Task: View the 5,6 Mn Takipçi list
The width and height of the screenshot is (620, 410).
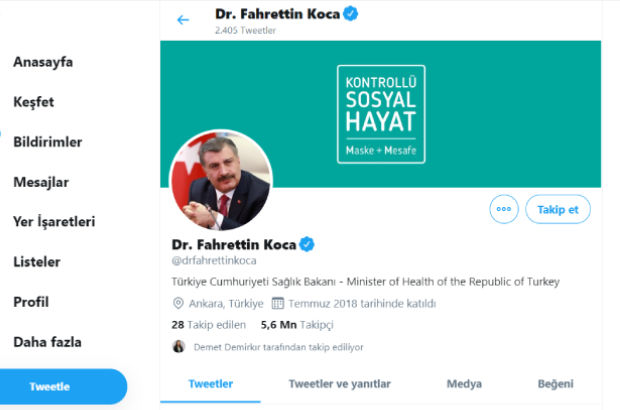Action: (x=297, y=325)
